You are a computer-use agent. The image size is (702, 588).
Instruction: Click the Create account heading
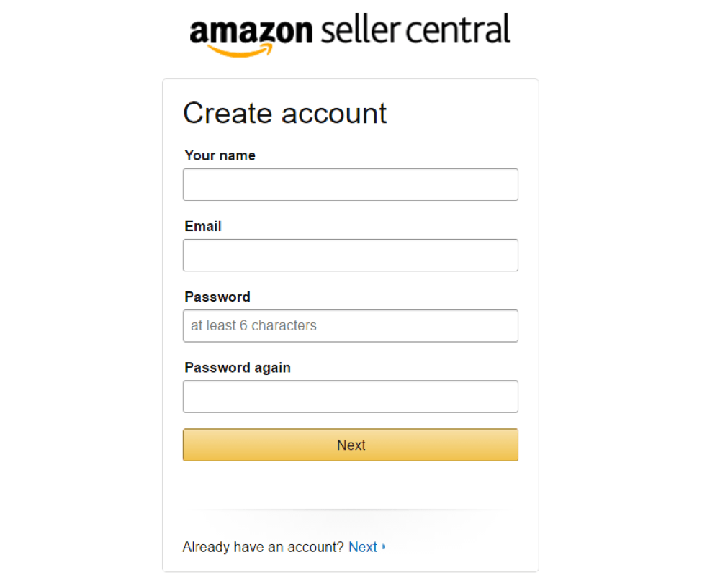284,113
